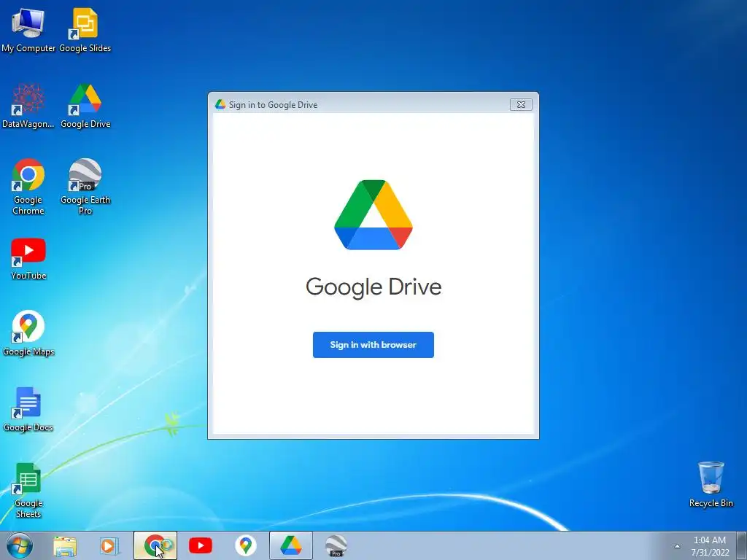This screenshot has height=560, width=747.
Task: Select the Google Slides desktop shortcut
Action: tap(85, 31)
